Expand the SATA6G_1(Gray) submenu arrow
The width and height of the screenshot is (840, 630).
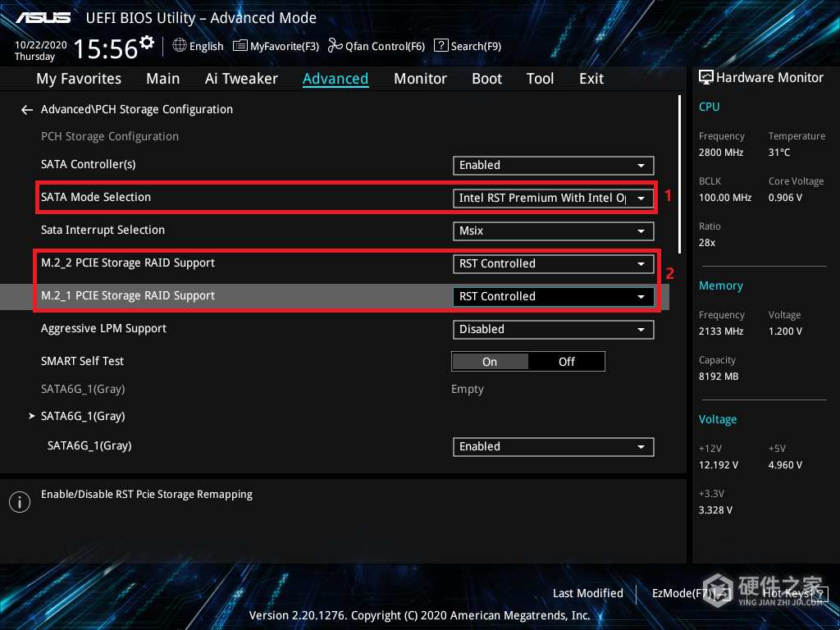32,416
